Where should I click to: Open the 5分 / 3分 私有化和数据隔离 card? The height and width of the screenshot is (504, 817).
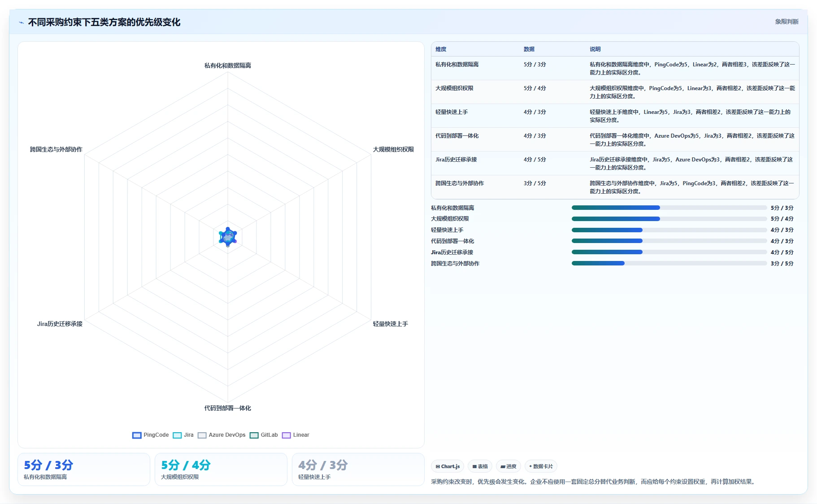(x=84, y=469)
